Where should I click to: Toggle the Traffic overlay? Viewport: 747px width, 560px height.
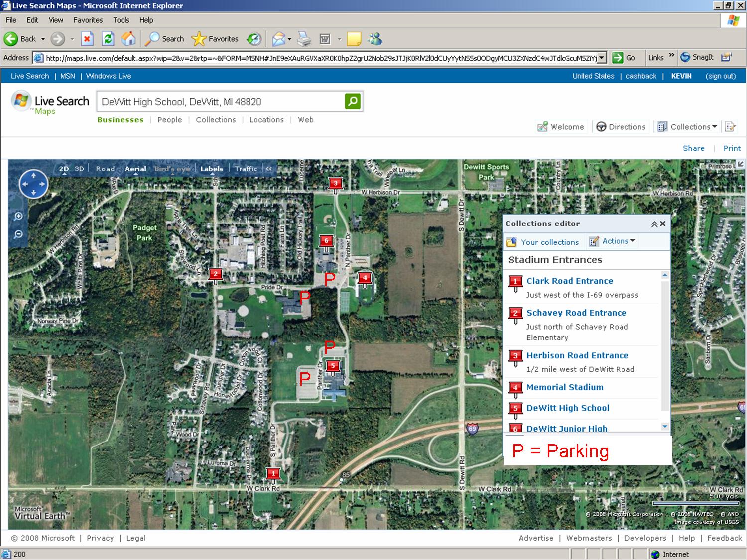tap(246, 169)
